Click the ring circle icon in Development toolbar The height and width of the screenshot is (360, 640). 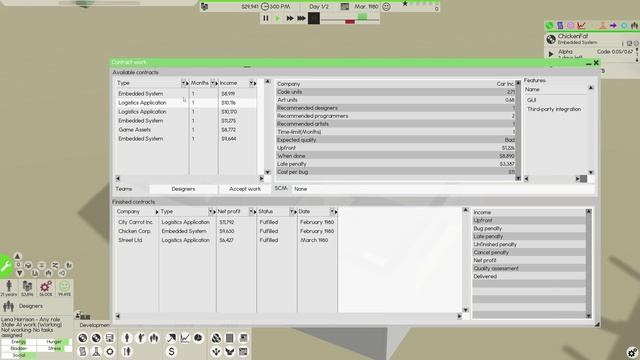tap(110, 351)
